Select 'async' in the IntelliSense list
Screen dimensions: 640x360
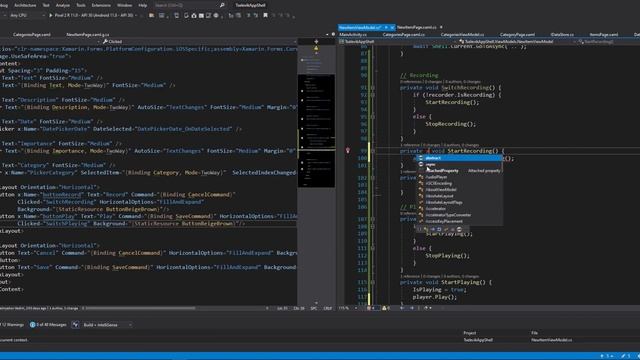click(x=459, y=164)
